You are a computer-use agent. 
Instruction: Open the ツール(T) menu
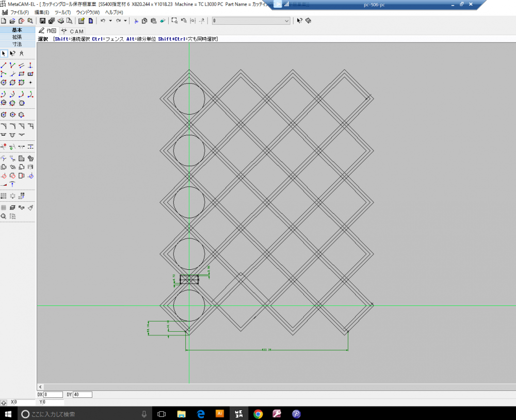[62, 12]
